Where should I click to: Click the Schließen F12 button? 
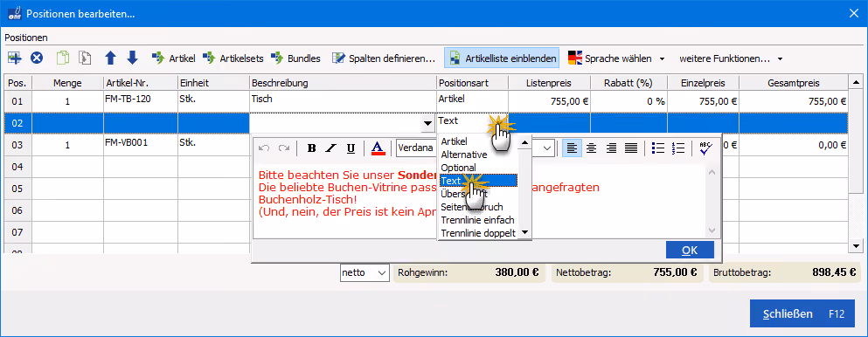[803, 313]
